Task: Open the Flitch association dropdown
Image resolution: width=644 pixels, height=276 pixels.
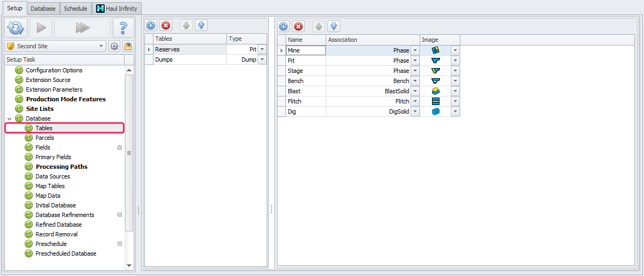Action: point(415,101)
